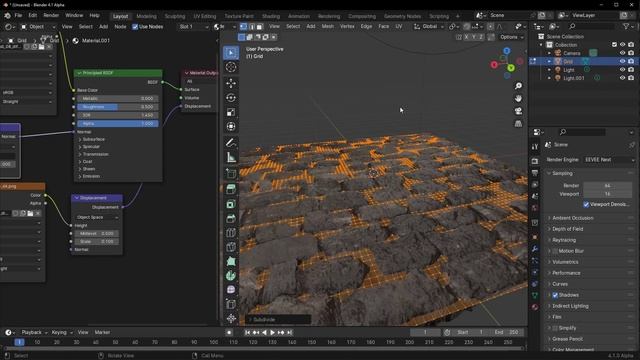Toggle the camera view icon in viewport

tap(518, 111)
